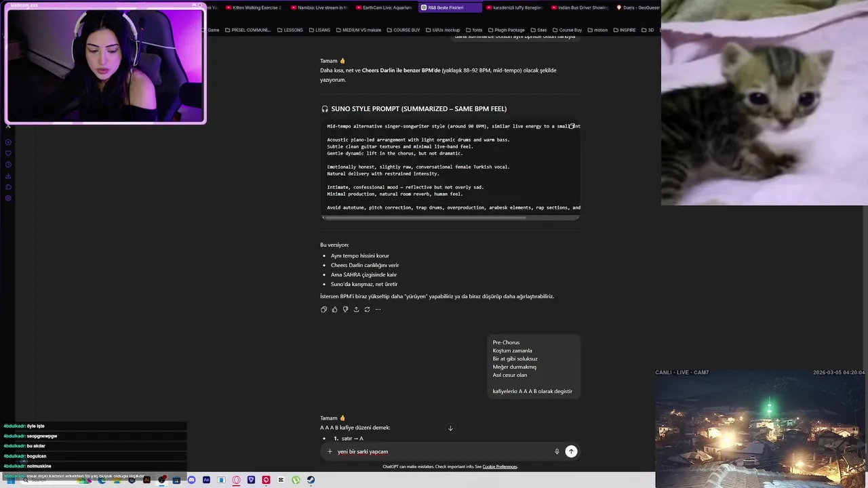868x488 pixels.
Task: Open settings gear in Opera sidebar
Action: 8,199
